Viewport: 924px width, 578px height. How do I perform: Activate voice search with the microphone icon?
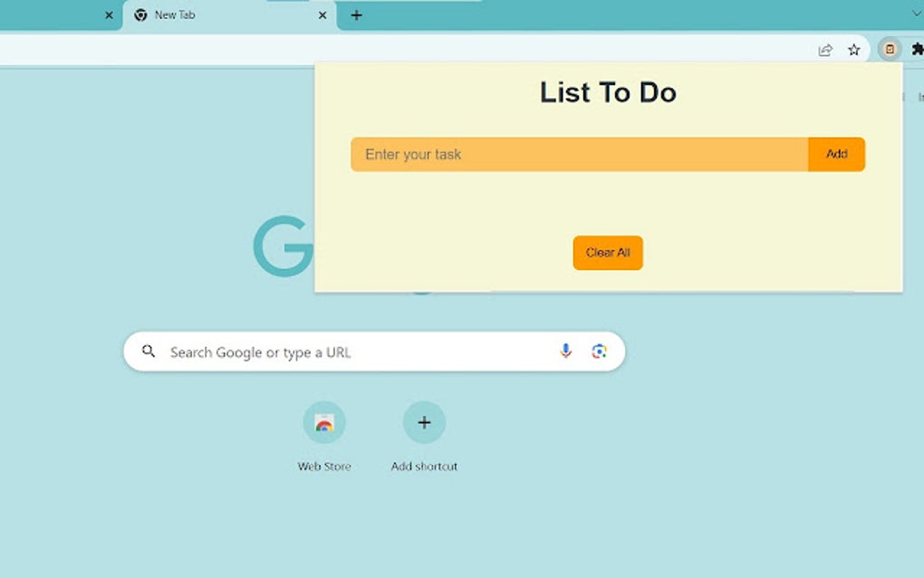[565, 351]
